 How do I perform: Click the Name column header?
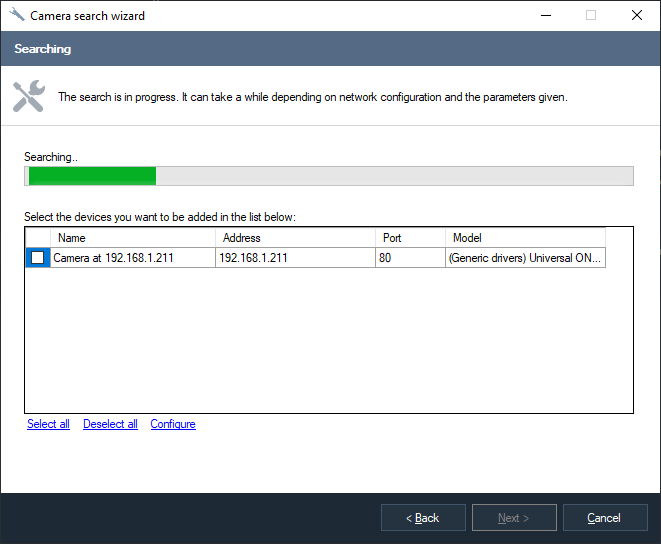tap(132, 238)
